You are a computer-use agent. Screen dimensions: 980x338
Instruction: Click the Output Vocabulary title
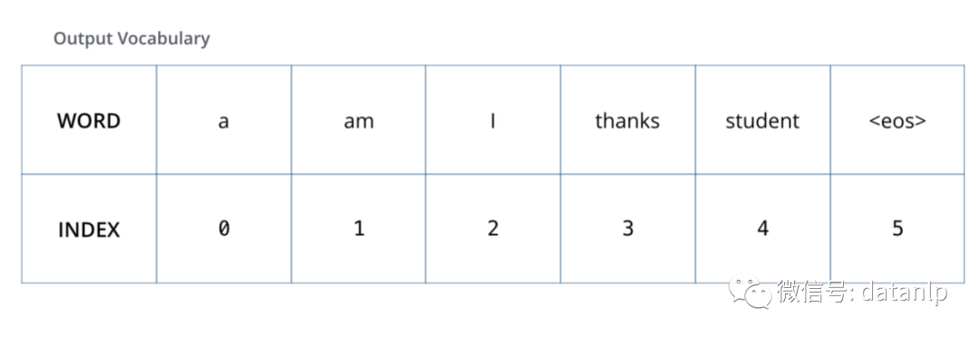point(132,39)
